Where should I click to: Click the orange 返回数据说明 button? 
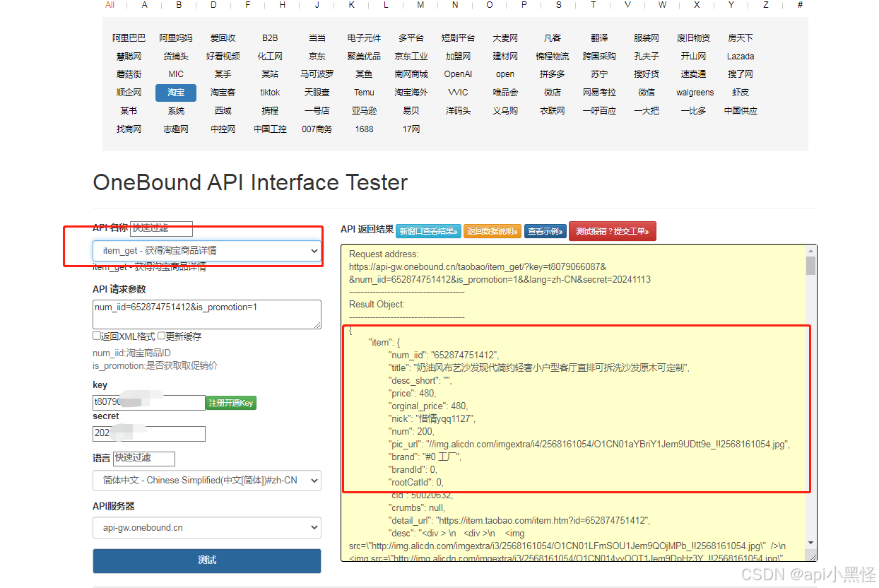coord(492,231)
